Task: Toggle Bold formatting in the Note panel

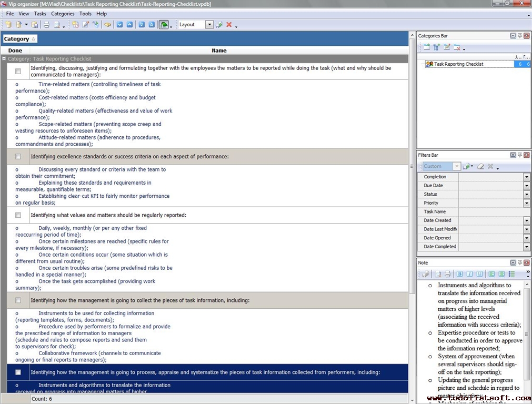Action: pyautogui.click(x=459, y=274)
